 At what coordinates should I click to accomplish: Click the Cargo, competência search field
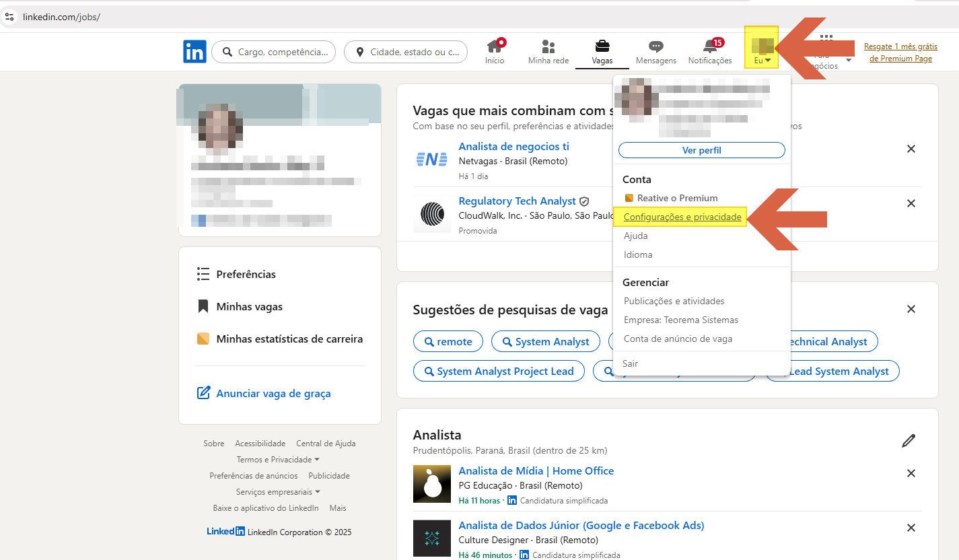pyautogui.click(x=273, y=52)
